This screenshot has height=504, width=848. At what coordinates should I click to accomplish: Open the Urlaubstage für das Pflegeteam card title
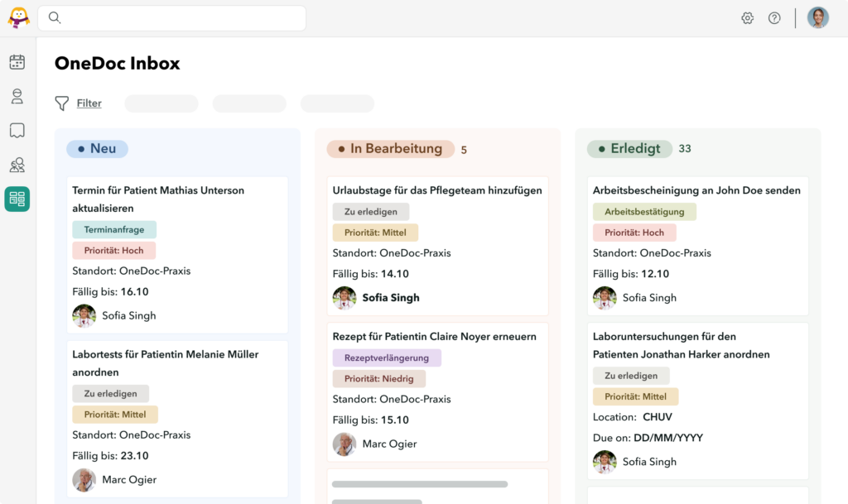coord(437,190)
